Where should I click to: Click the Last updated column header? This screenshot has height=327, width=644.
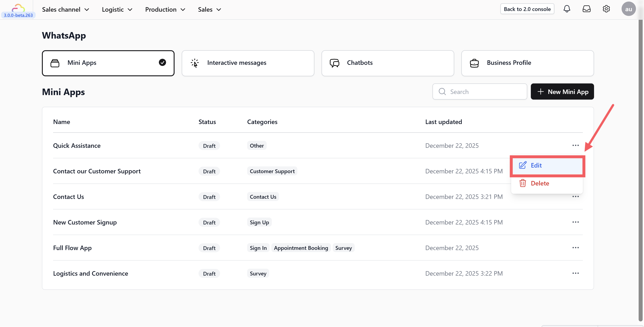(443, 122)
